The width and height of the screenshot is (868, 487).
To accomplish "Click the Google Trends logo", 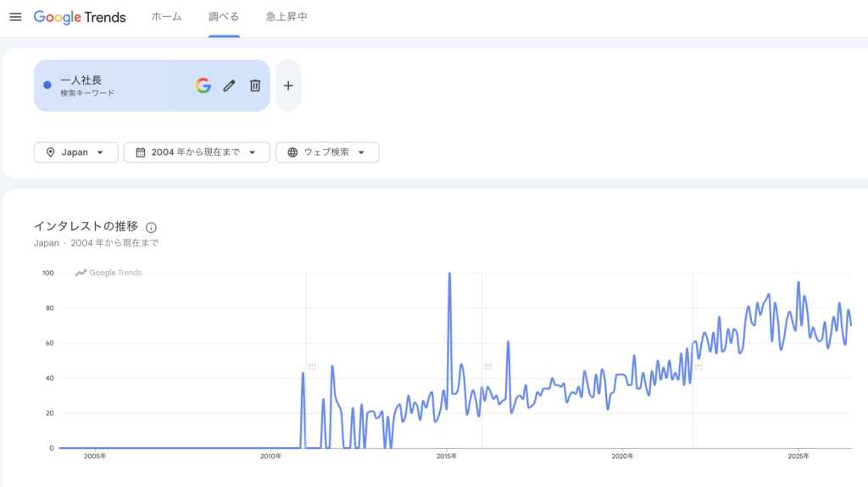I will 80,17.
